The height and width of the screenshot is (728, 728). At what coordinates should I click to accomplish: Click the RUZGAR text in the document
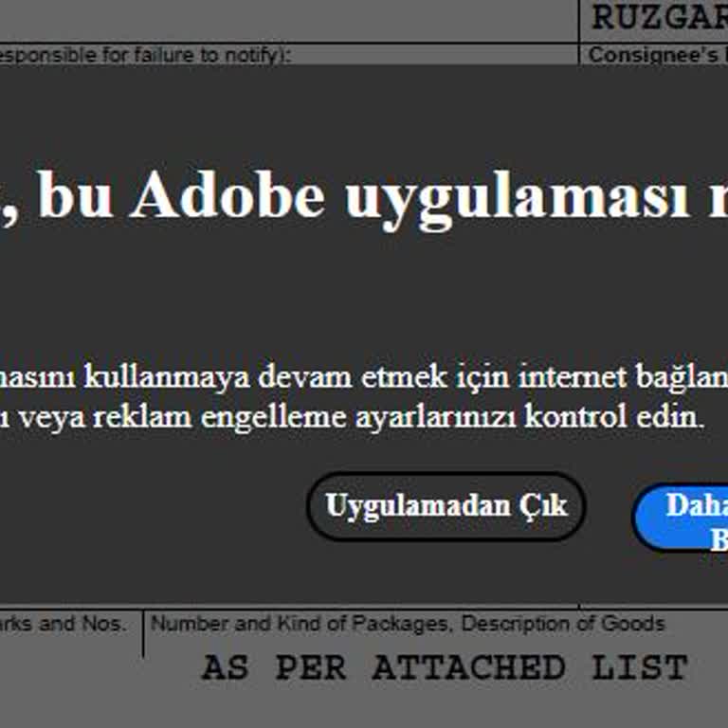tap(660, 18)
